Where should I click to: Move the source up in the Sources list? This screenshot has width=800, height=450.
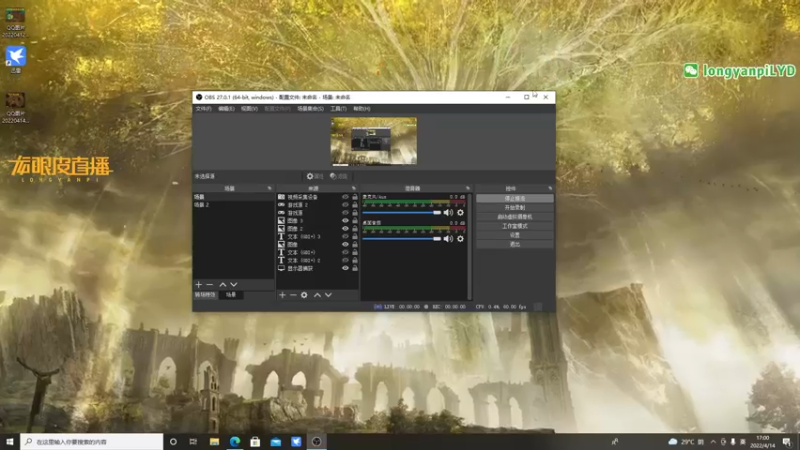tap(317, 295)
